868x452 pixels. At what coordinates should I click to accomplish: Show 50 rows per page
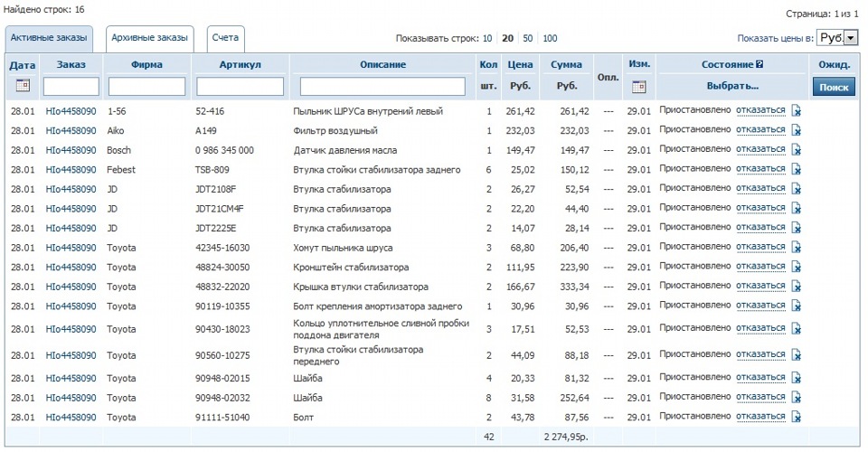(527, 39)
